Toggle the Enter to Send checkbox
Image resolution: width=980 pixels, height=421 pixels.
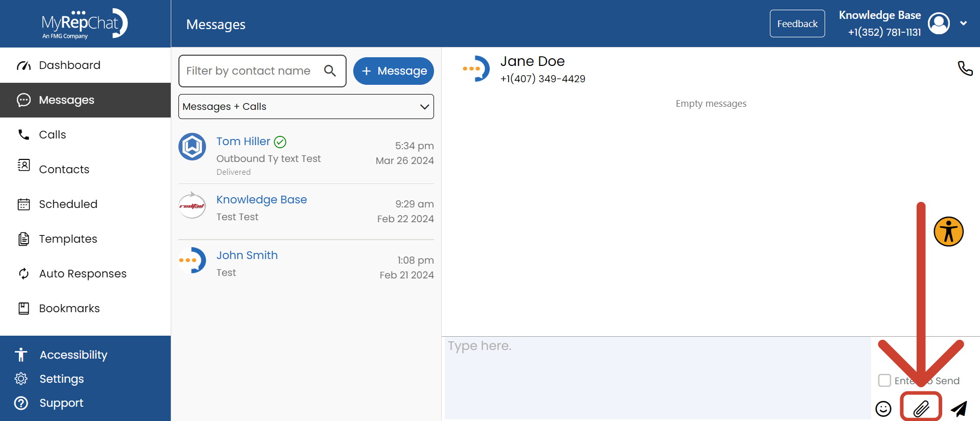click(884, 380)
